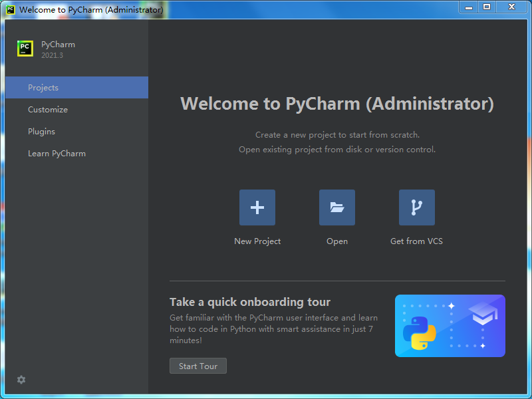
Task: Click the 2021.3 version text
Action: [x=52, y=55]
